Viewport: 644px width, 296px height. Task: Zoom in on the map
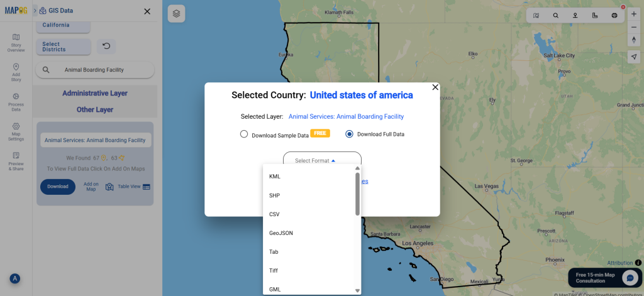(x=633, y=14)
